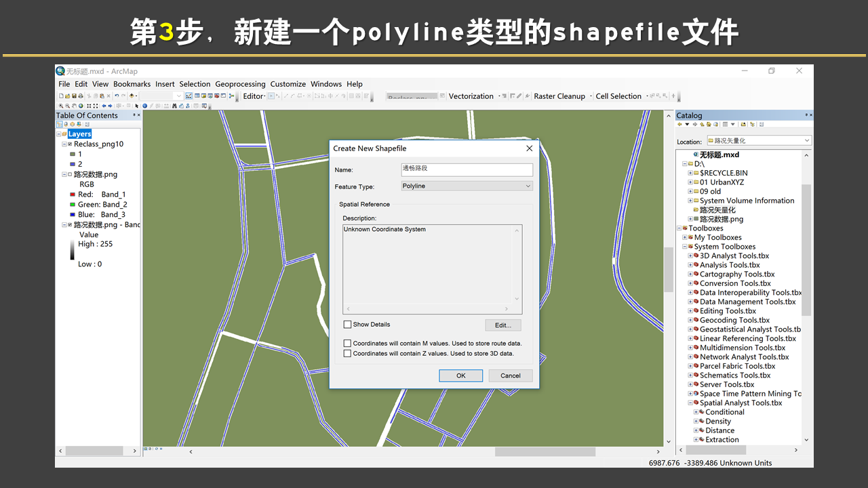Select the Zoom In tool
The image size is (868, 488).
(61, 106)
